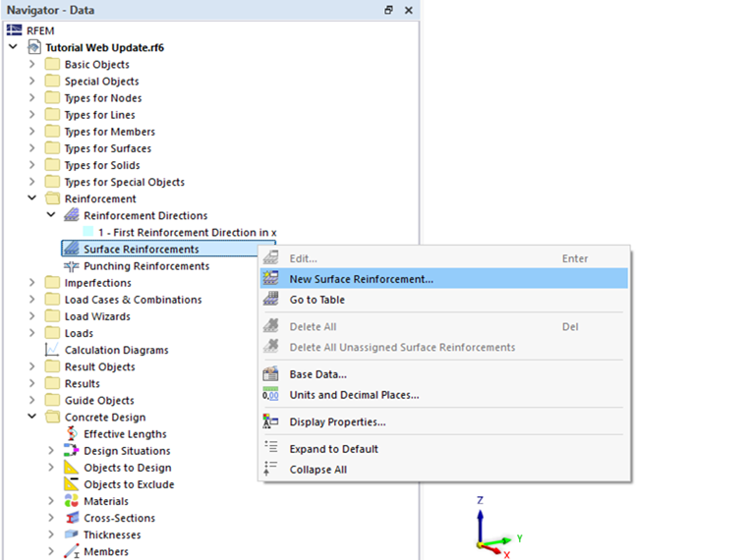This screenshot has height=560, width=747.
Task: Select the Types for Solids label
Action: coord(102,165)
